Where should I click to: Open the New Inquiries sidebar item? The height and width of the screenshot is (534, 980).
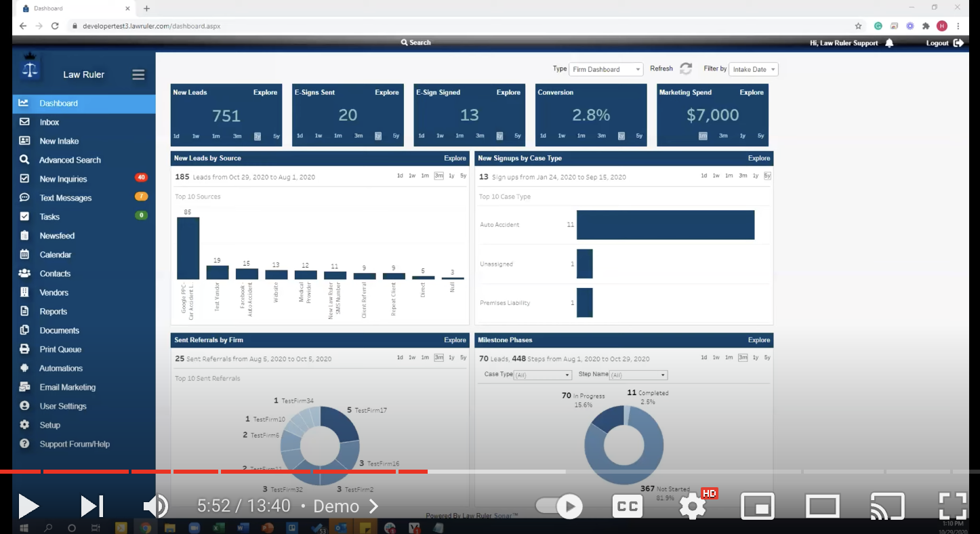[x=84, y=179]
